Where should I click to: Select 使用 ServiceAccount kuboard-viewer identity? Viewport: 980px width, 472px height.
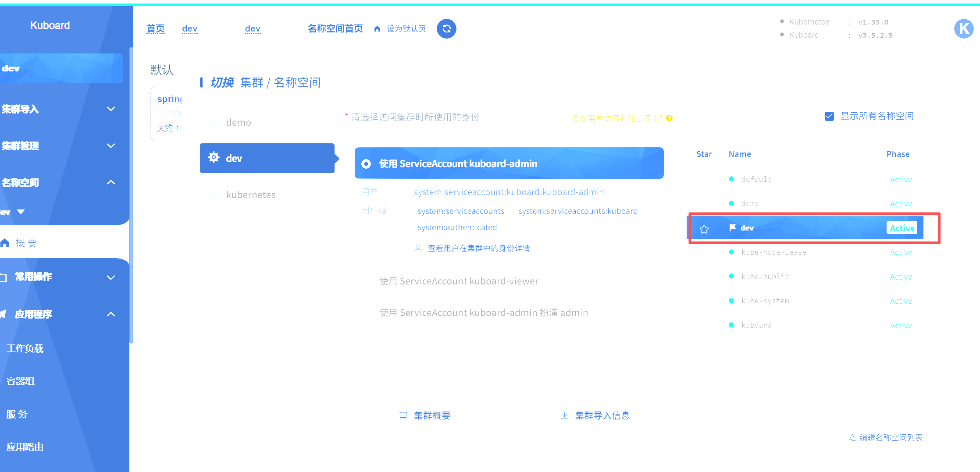pos(459,281)
